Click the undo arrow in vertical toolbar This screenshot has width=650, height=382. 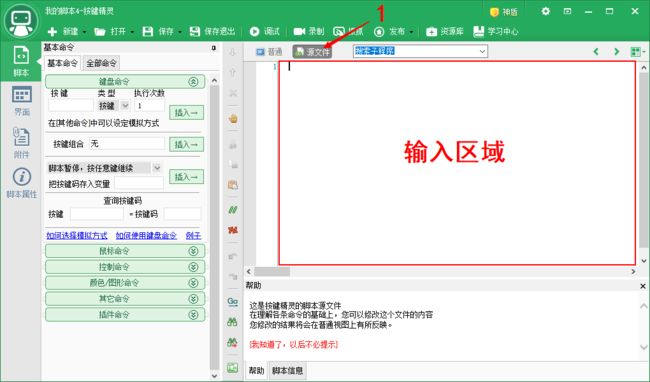[x=233, y=256]
